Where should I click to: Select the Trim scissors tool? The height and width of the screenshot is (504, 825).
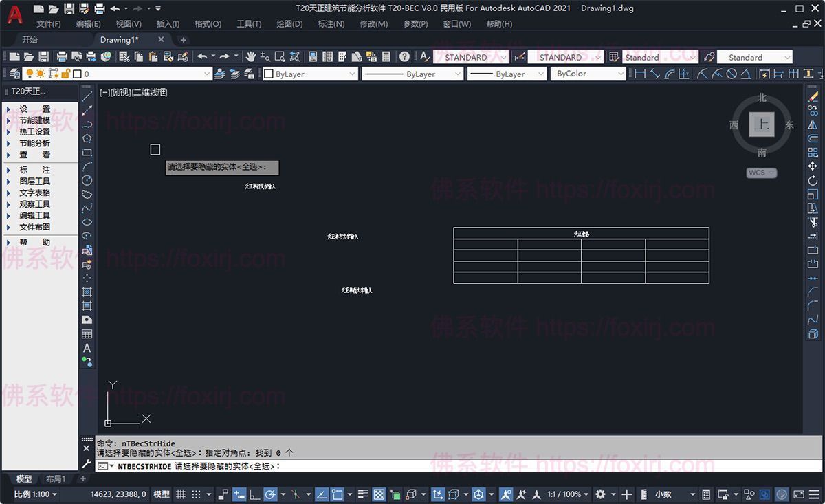coord(813,222)
